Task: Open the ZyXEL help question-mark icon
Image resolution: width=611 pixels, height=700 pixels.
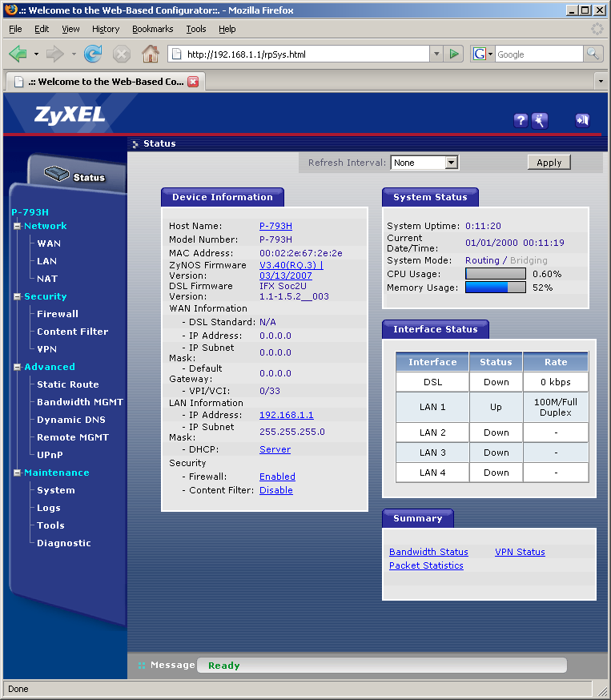Action: click(521, 120)
